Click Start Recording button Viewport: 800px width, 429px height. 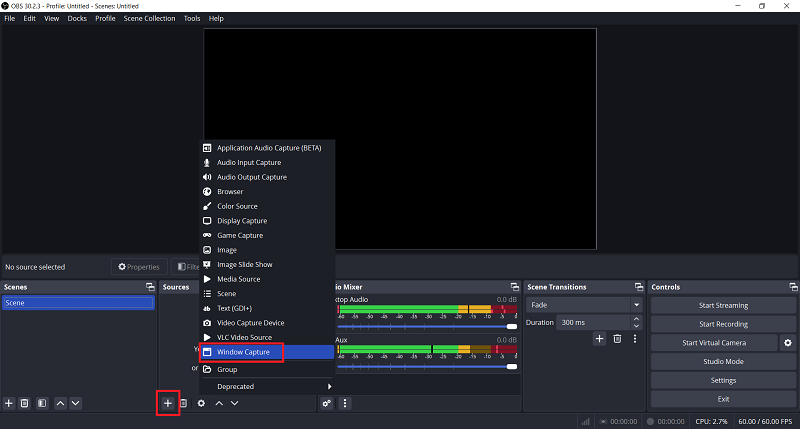pos(723,324)
